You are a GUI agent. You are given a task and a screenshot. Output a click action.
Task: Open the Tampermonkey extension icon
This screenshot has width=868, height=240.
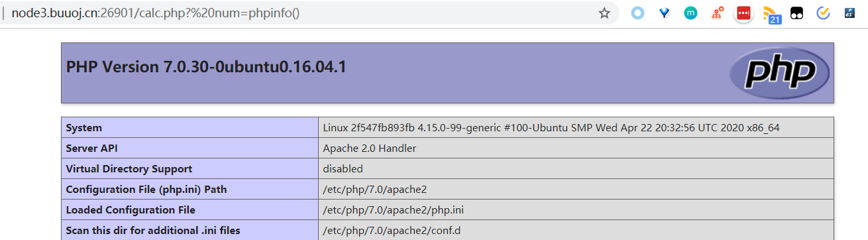[x=797, y=13]
